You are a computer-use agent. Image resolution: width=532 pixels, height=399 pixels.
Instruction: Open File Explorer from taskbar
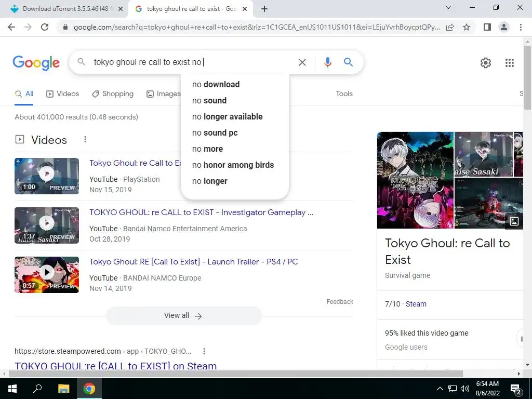[63, 389]
